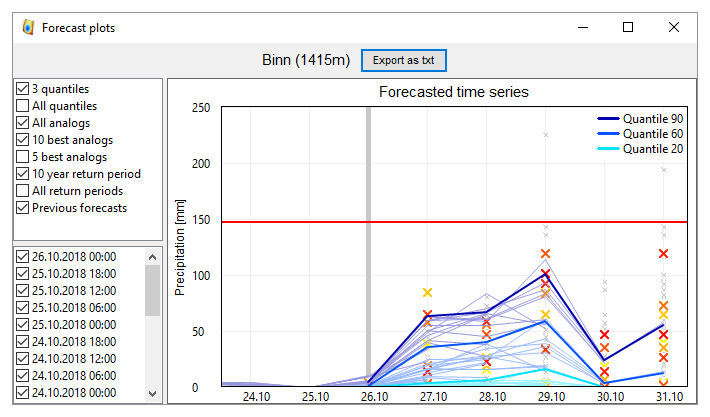The height and width of the screenshot is (417, 710).
Task: Check the 5 best analogs box
Action: [23, 157]
